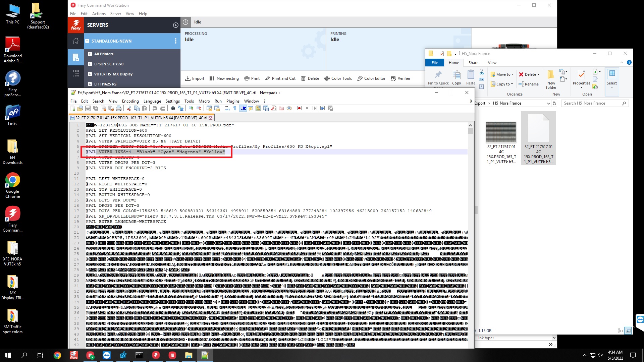The width and height of the screenshot is (644, 362).
Task: Toggle the Indent Guide button
Action: pyautogui.click(x=243, y=108)
